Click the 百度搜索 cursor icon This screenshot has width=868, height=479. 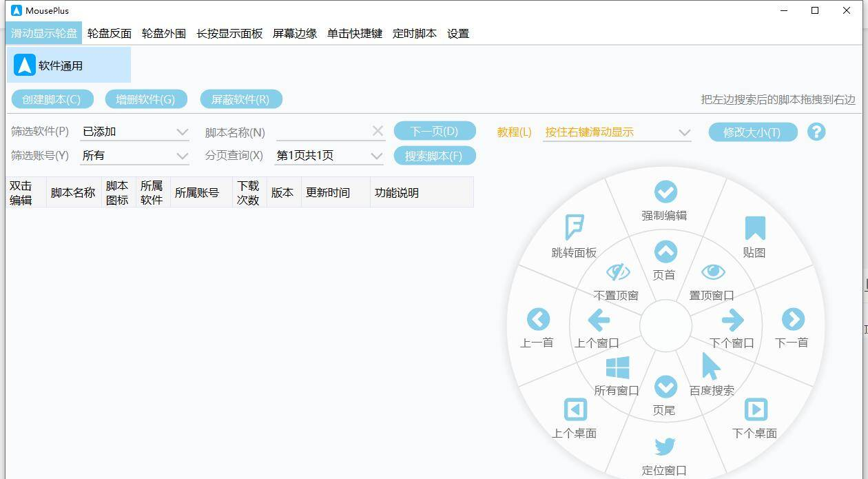[x=710, y=366]
